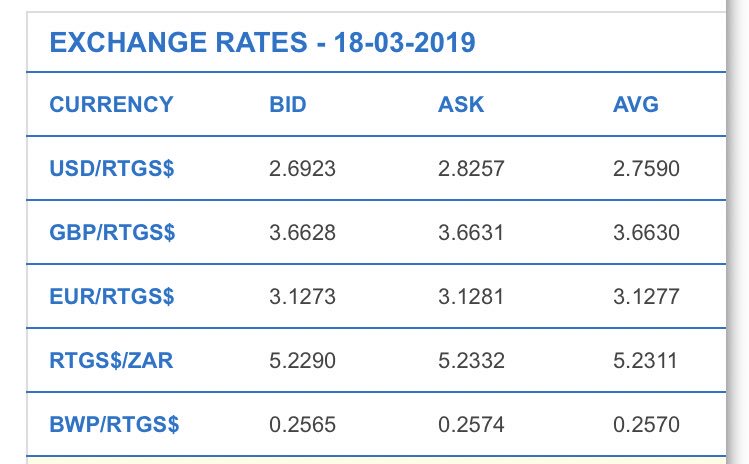This screenshot has width=749, height=464.
Task: Click USD ask rate 2.8257
Action: coord(471,169)
